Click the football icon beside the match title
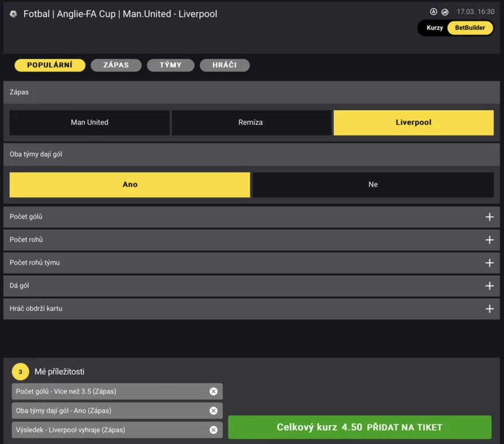Image resolution: width=504 pixels, height=444 pixels. click(x=13, y=14)
